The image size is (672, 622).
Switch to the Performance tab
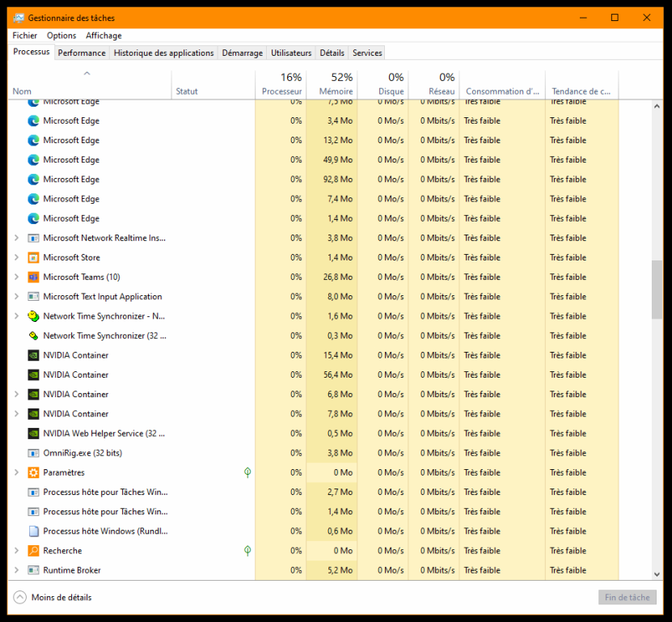[x=82, y=53]
